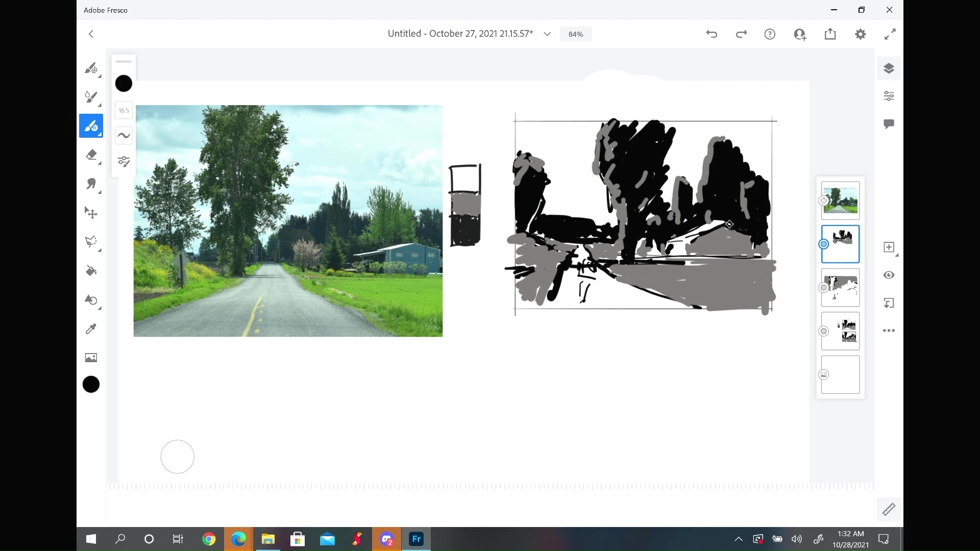980x551 pixels.
Task: Select the road photo layer thumbnail
Action: [840, 201]
